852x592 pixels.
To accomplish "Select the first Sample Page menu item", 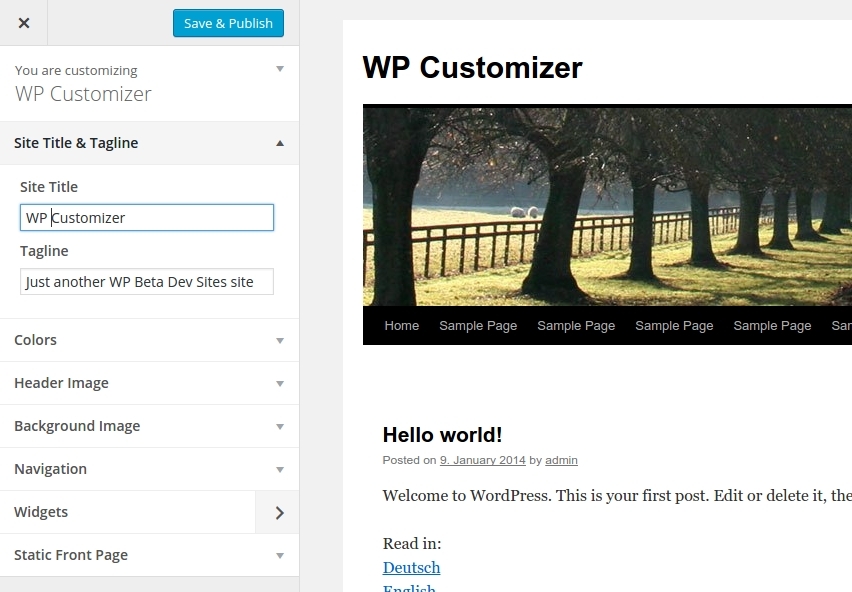I will click(x=478, y=325).
